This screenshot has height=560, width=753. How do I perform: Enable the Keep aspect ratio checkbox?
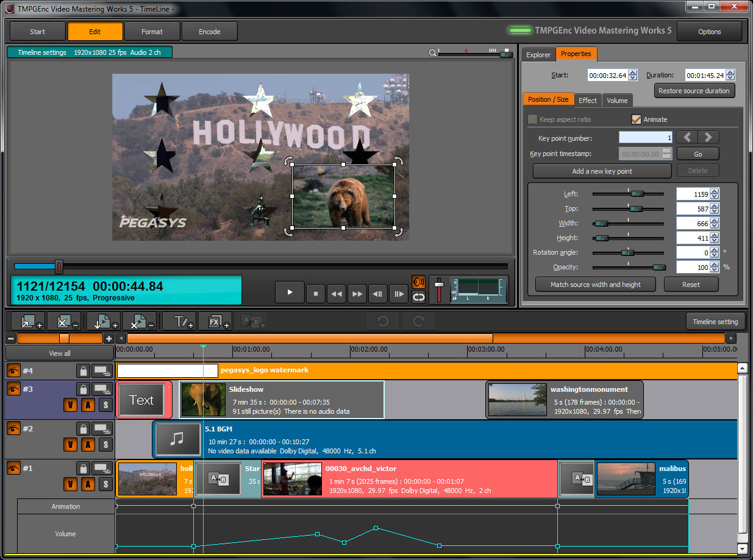532,119
